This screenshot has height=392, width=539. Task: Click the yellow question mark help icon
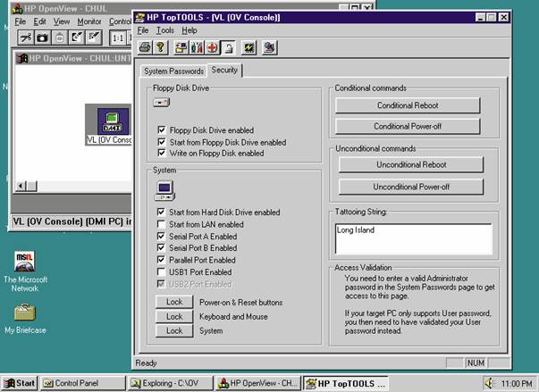161,47
